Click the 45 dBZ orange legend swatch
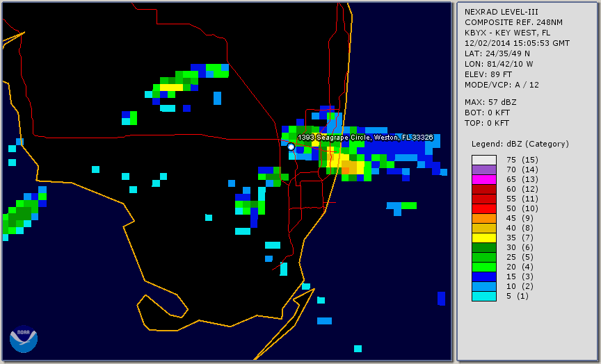This screenshot has height=364, width=601. (x=483, y=219)
